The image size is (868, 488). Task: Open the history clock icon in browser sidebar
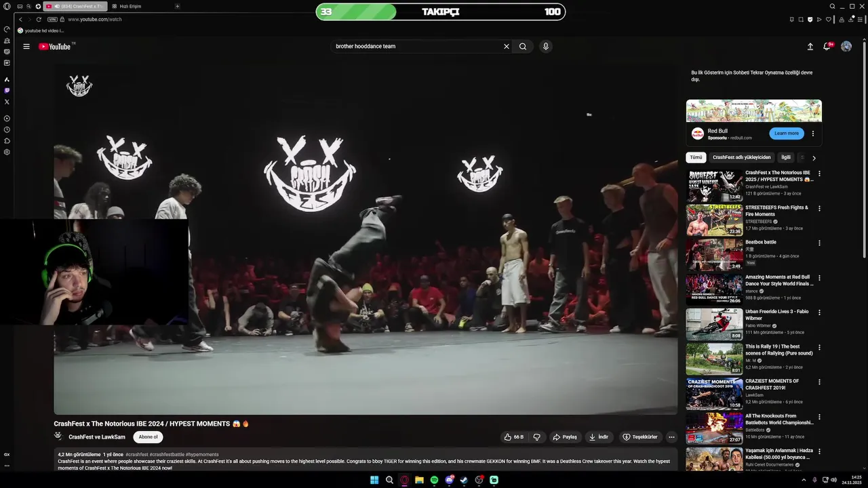coord(7,129)
